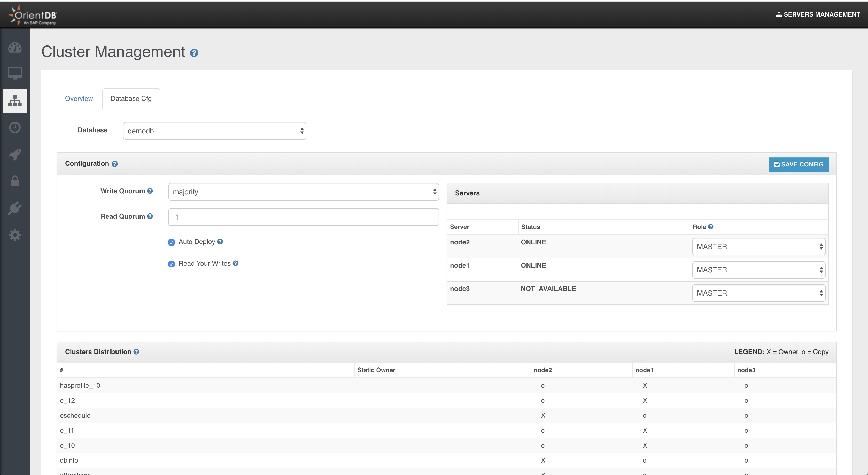868x475 pixels.
Task: Uncheck the Auto Deploy checkbox
Action: tap(172, 242)
